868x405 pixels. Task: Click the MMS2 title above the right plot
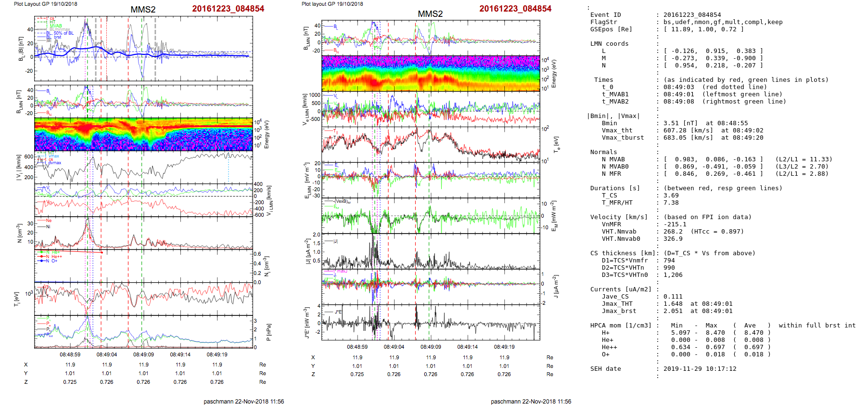pos(430,14)
